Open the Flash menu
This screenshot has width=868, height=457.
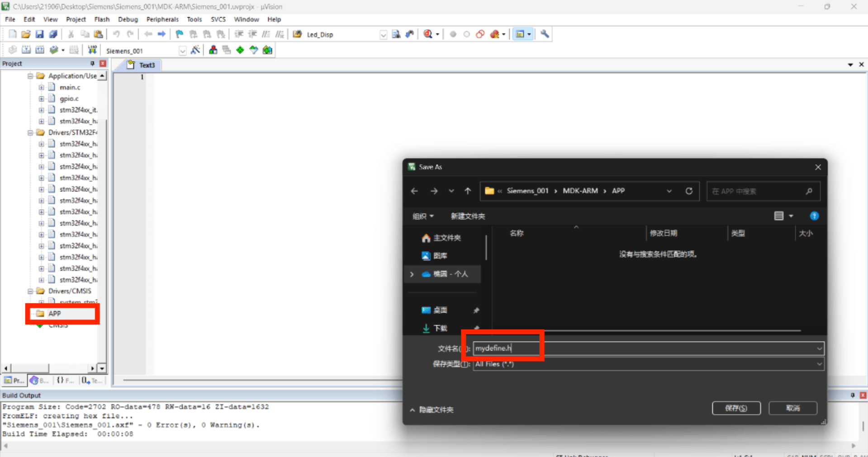pos(102,19)
